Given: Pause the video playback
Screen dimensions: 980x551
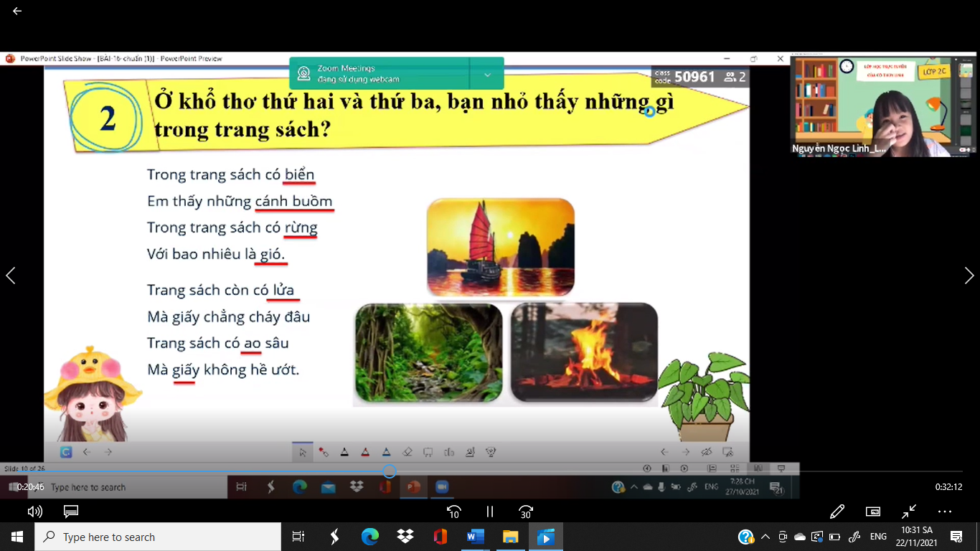Looking at the screenshot, I should [x=490, y=512].
